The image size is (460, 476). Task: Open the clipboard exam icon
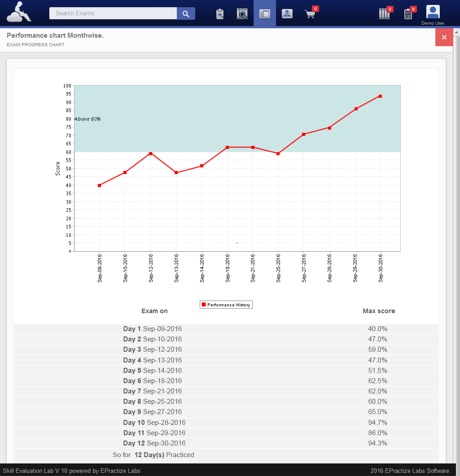220,14
